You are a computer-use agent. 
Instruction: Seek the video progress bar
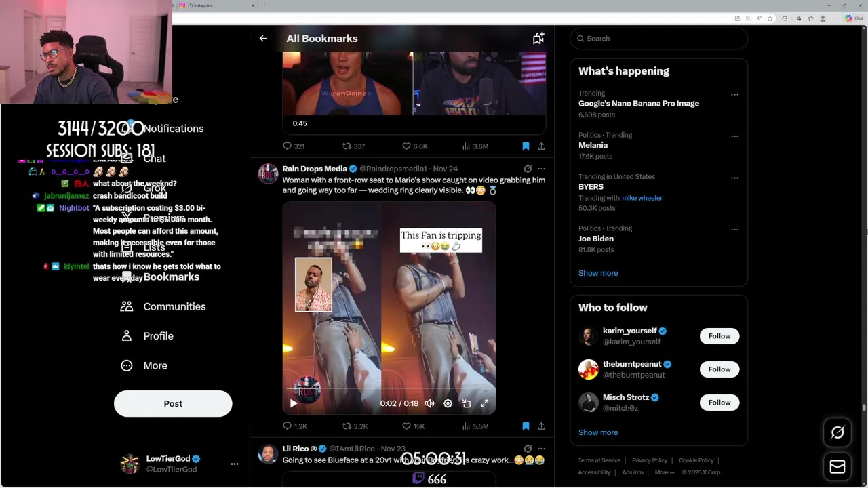click(x=389, y=388)
